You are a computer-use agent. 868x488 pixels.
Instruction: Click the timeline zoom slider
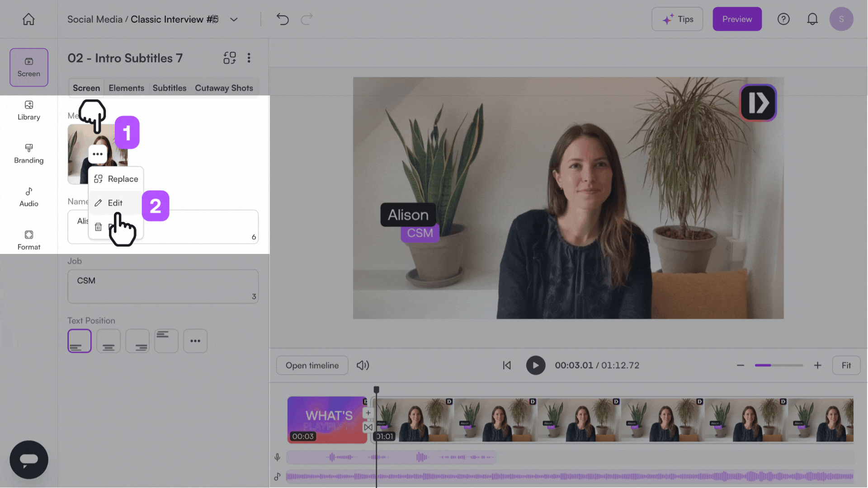tap(778, 365)
